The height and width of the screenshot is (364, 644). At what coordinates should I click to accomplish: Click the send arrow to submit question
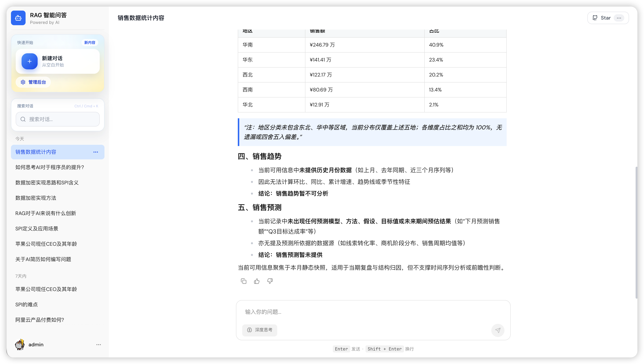click(498, 330)
